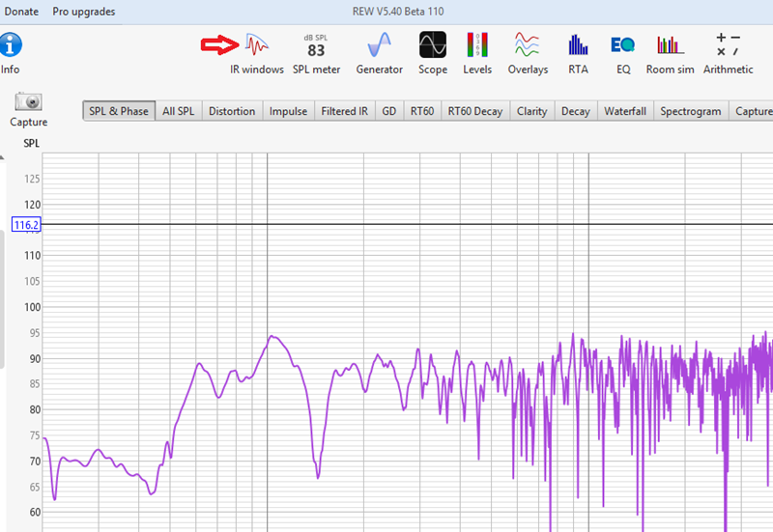This screenshot has height=532, width=773.
Task: Switch to the Impulse tab
Action: point(288,111)
